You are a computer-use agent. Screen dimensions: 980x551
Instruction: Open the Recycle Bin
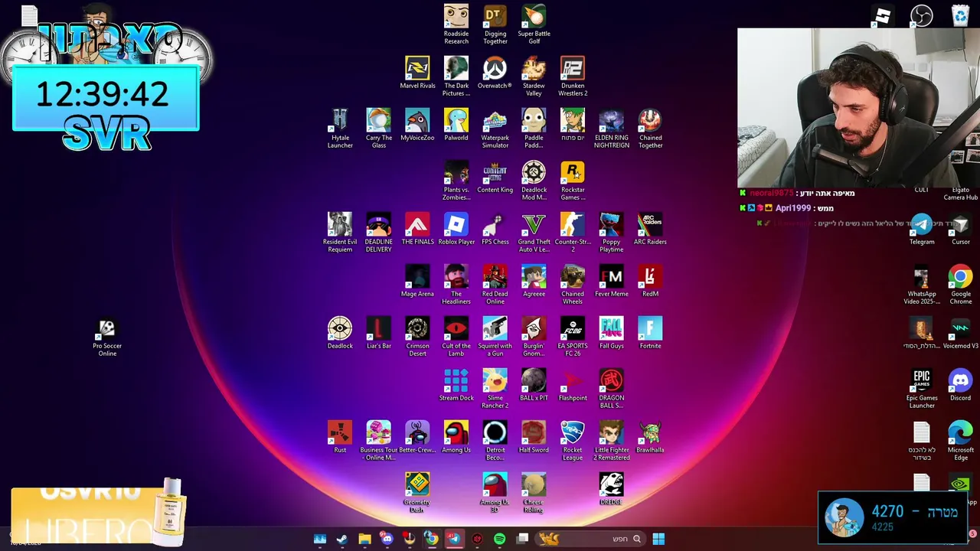tap(960, 15)
